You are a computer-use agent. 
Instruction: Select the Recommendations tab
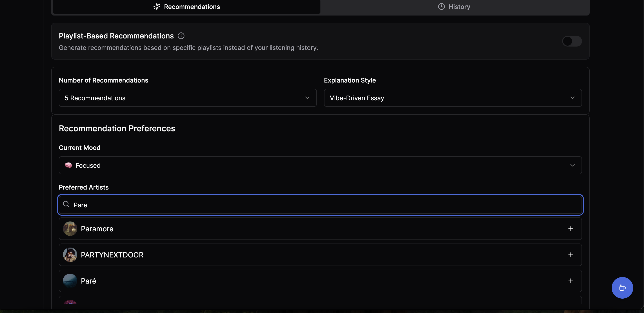coord(187,7)
